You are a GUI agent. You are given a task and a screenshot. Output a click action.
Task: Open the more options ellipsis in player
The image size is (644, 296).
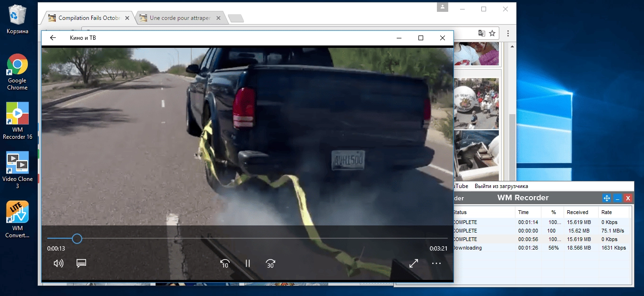coord(436,263)
